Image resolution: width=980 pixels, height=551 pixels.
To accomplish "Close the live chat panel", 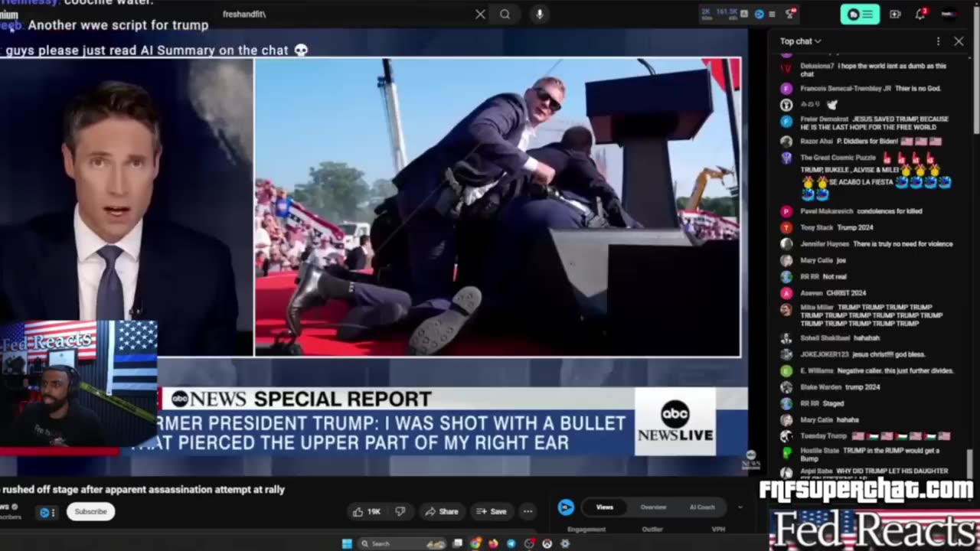I will [959, 41].
